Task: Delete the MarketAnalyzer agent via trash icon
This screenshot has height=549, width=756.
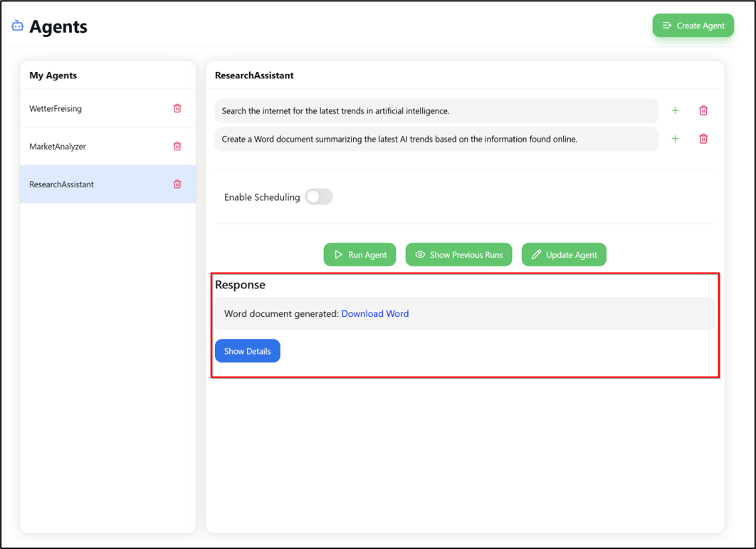Action: [x=177, y=146]
